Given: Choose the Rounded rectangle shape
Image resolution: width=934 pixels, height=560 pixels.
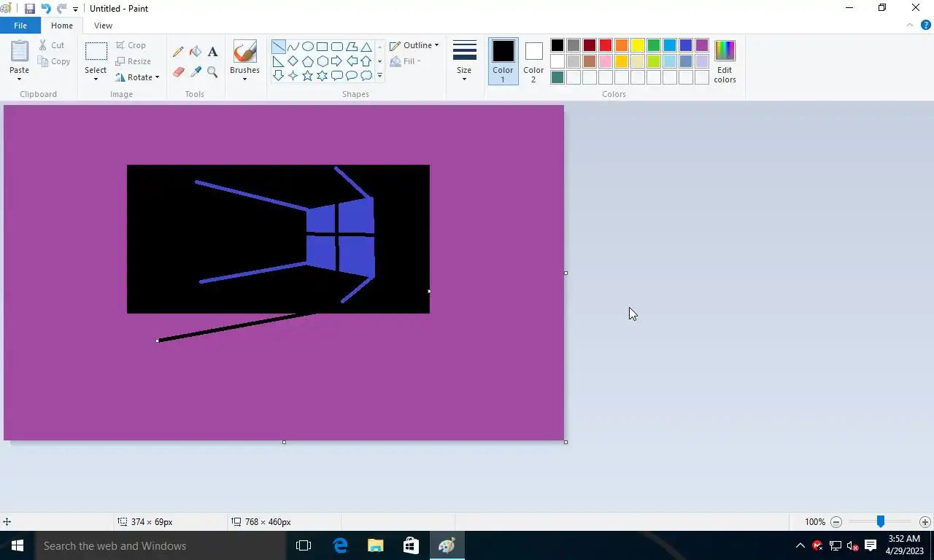Looking at the screenshot, I should [337, 47].
